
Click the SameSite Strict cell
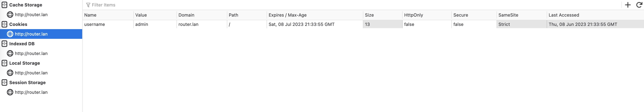coord(504,24)
